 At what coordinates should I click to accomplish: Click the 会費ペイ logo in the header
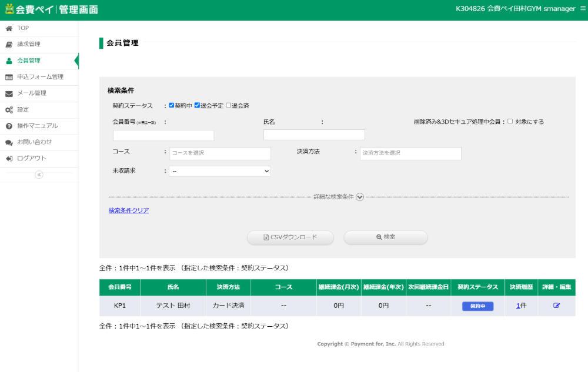click(x=51, y=9)
